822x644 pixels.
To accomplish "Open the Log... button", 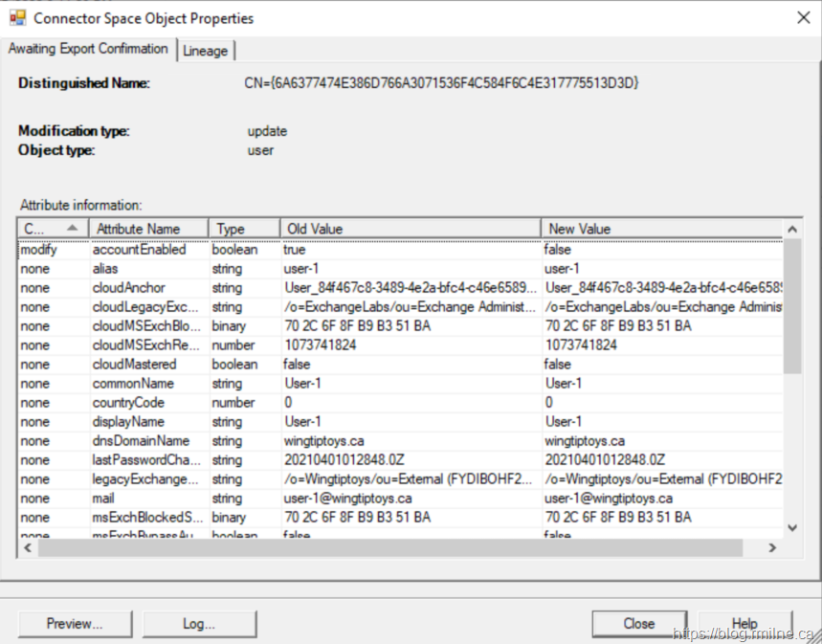I will 198,624.
